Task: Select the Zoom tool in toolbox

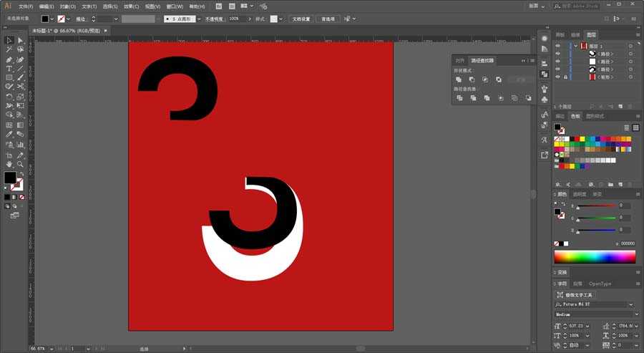Action: tap(20, 164)
